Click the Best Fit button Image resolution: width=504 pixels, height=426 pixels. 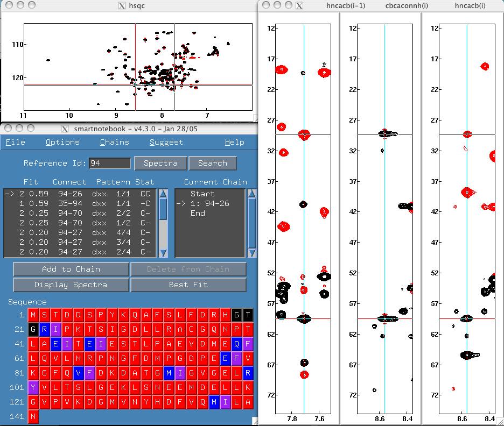188,285
